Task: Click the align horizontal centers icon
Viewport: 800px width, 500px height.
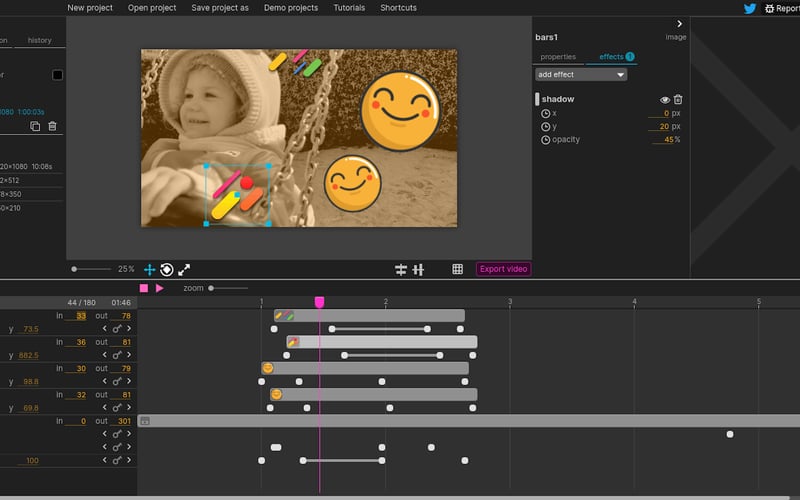Action: (401, 269)
